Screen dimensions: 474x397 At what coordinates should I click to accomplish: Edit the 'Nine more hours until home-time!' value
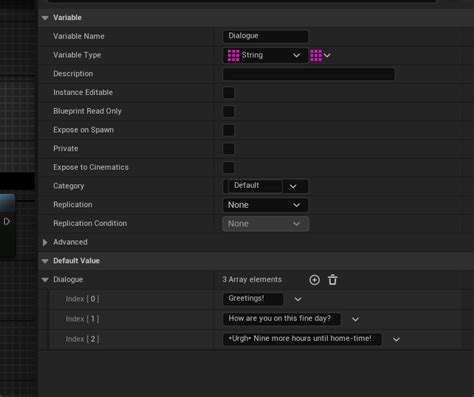pos(302,339)
